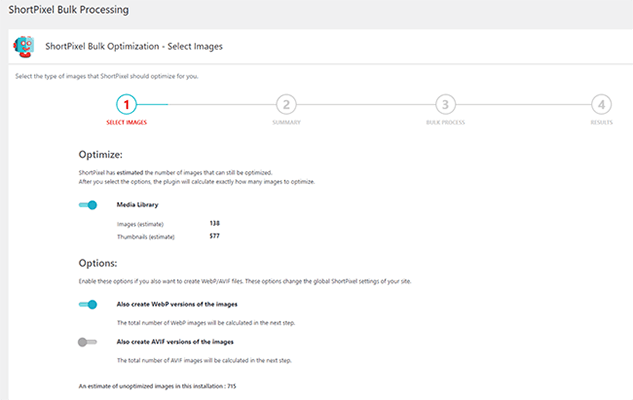Click 'Also create WebP versions' label
Viewport: 633px width, 400px height.
click(178, 304)
